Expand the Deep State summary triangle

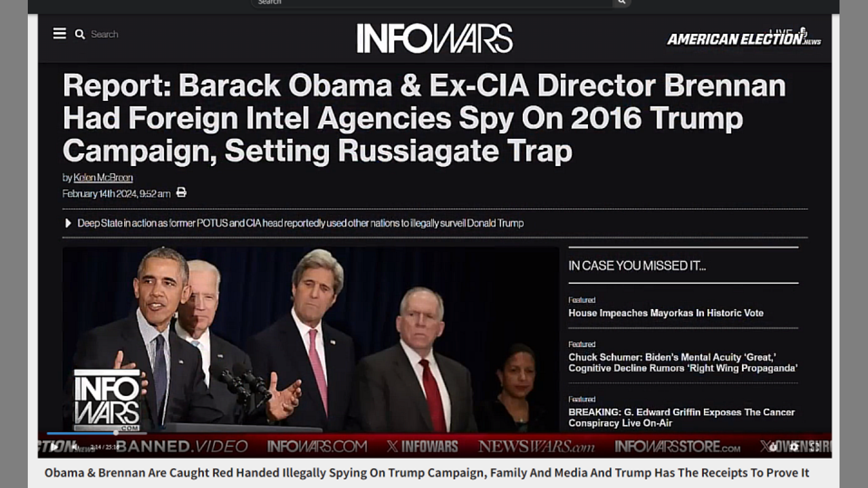pyautogui.click(x=68, y=223)
